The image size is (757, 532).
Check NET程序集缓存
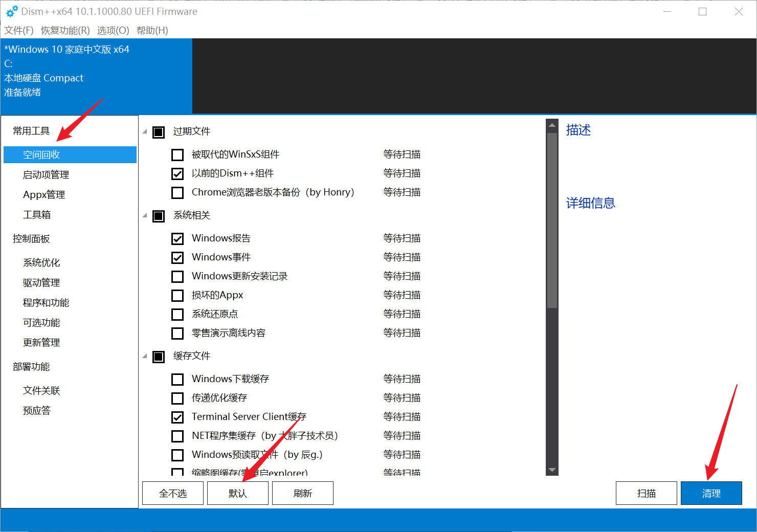tap(177, 436)
